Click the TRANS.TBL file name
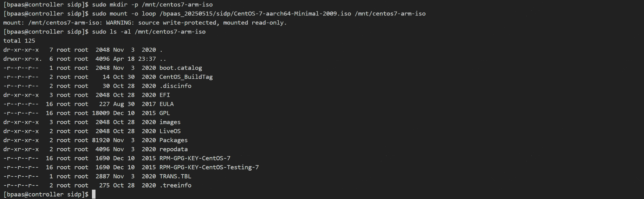The height and width of the screenshot is (199, 644). [x=175, y=176]
